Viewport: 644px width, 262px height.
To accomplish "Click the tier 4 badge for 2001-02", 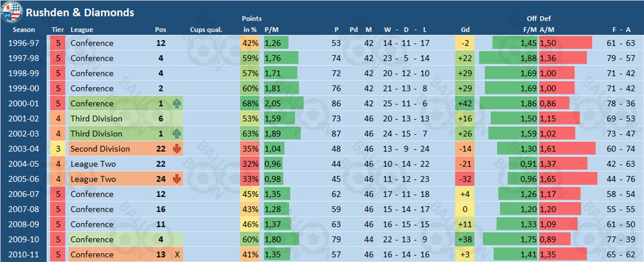I will pyautogui.click(x=58, y=119).
